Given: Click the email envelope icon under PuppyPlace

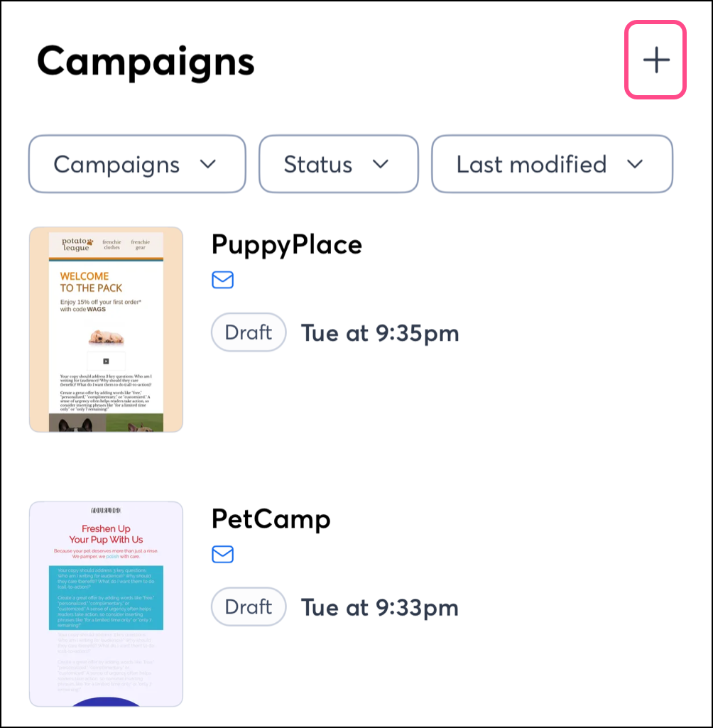Looking at the screenshot, I should coord(223,281).
